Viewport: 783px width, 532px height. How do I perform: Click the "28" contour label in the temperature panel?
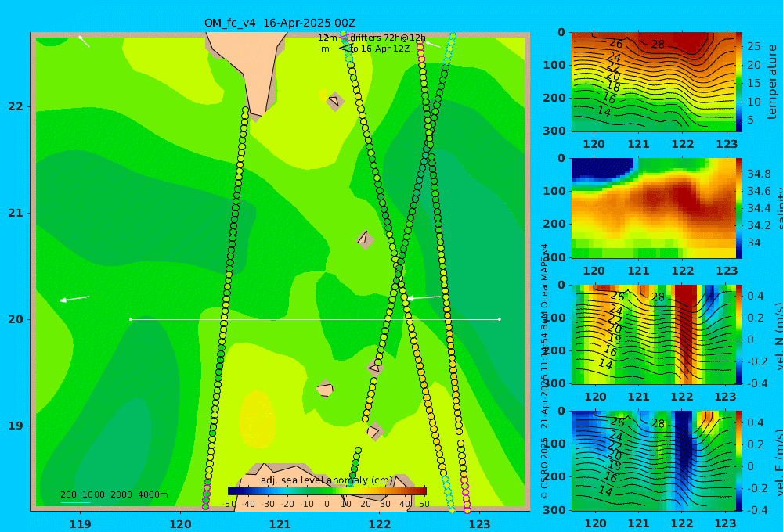tap(658, 45)
